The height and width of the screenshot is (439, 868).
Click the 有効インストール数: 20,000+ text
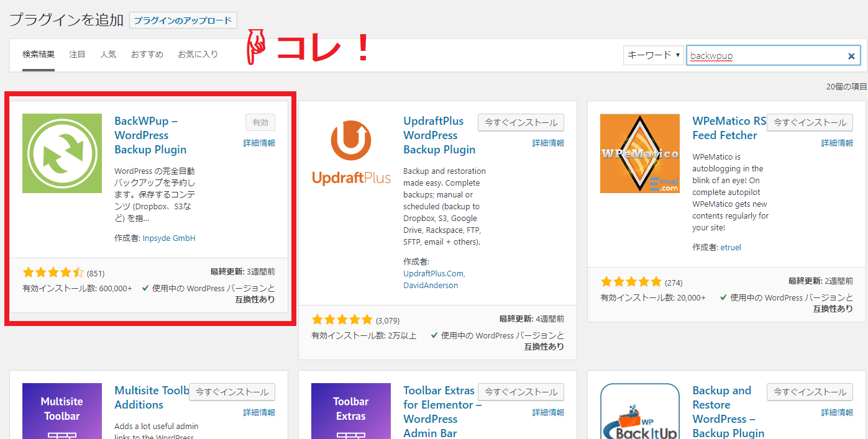tap(653, 298)
